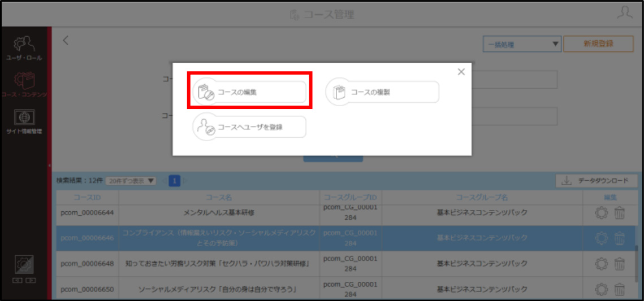Go back with the left chevron arrow
The width and height of the screenshot is (644, 301).
point(66,40)
